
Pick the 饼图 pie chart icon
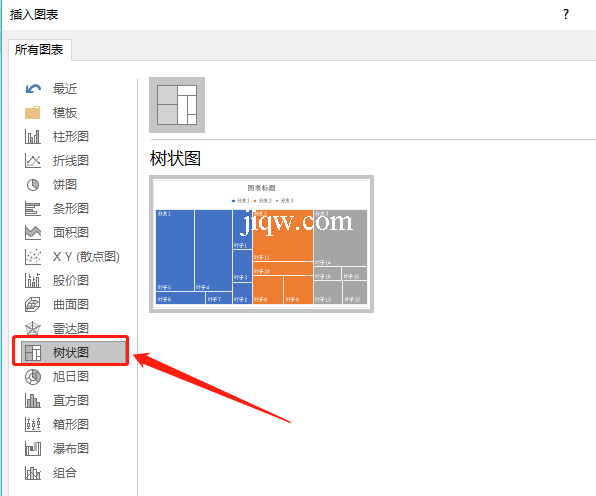(33, 185)
